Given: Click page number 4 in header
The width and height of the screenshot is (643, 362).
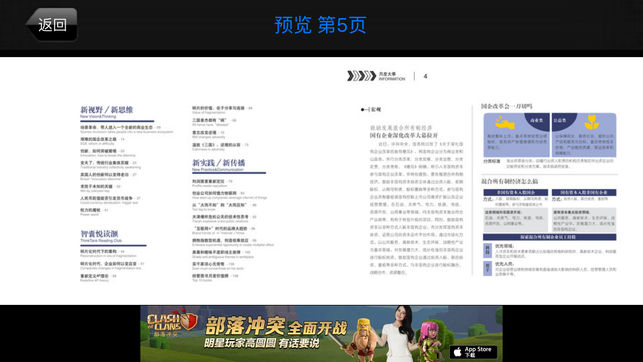Looking at the screenshot, I should click(425, 76).
